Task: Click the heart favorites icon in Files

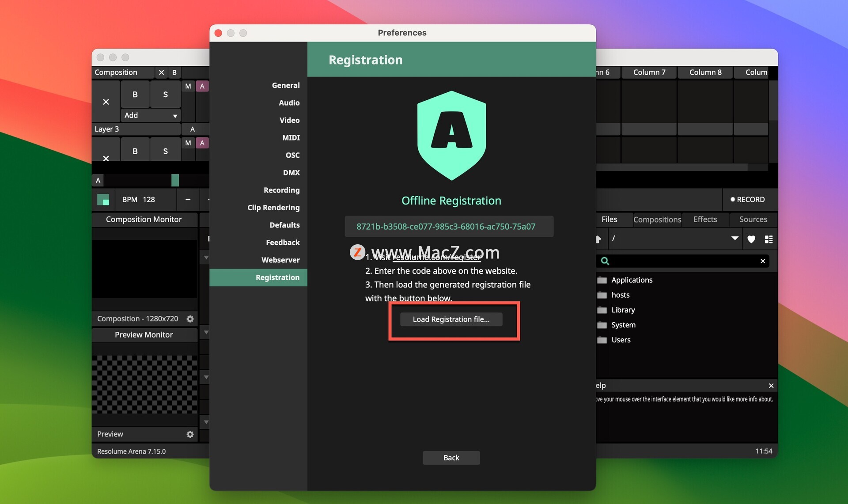Action: [x=751, y=239]
